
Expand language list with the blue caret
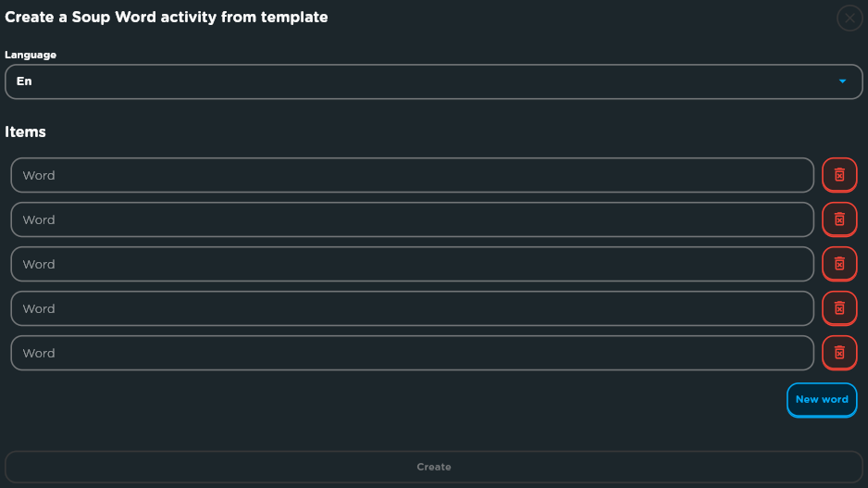(x=842, y=81)
